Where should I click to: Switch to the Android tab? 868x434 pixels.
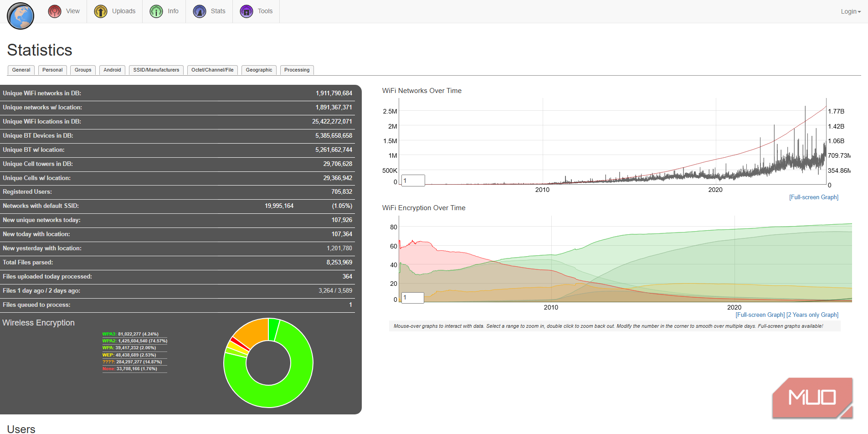[x=112, y=70]
